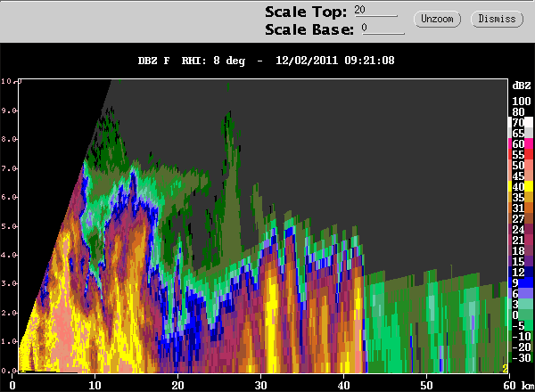535x392 pixels.
Task: Focus the Scale Base value field
Action: (x=382, y=29)
